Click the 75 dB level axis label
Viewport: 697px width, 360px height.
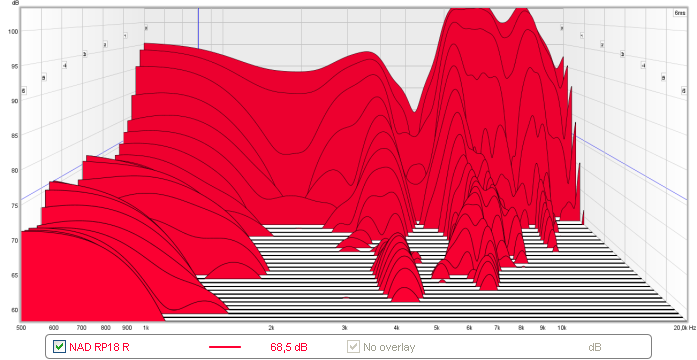(x=14, y=205)
